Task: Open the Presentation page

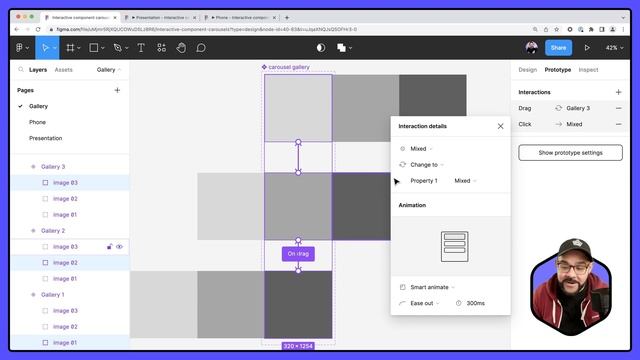Action: 45,138
